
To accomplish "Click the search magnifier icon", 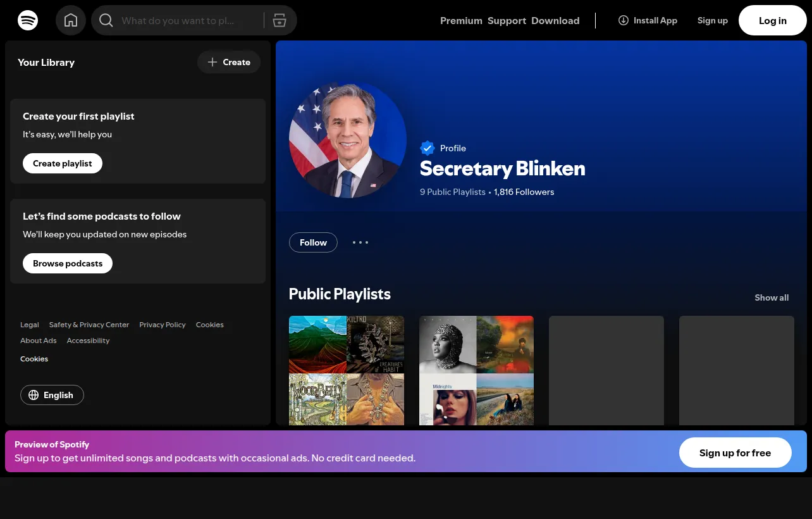I will tap(106, 20).
